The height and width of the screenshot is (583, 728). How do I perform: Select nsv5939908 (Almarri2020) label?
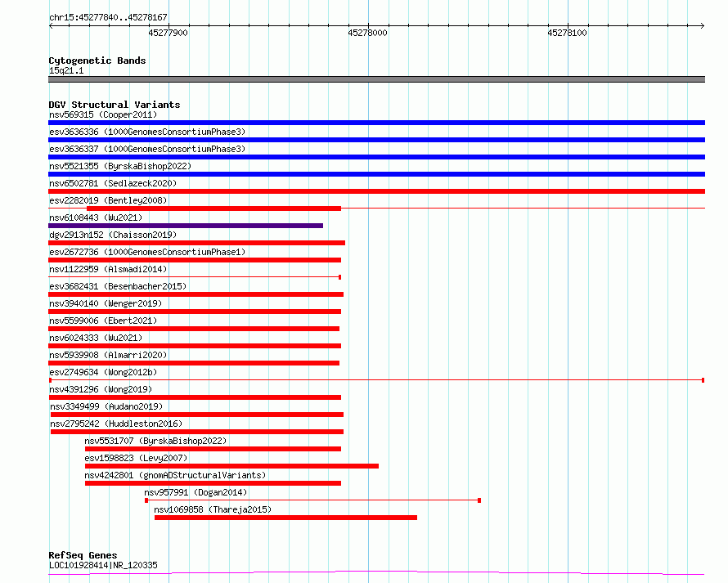(x=108, y=355)
